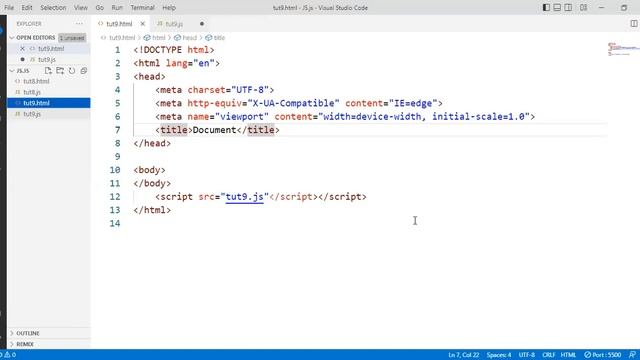Open the View menu
Screen dimensions: 640x360
81,7
